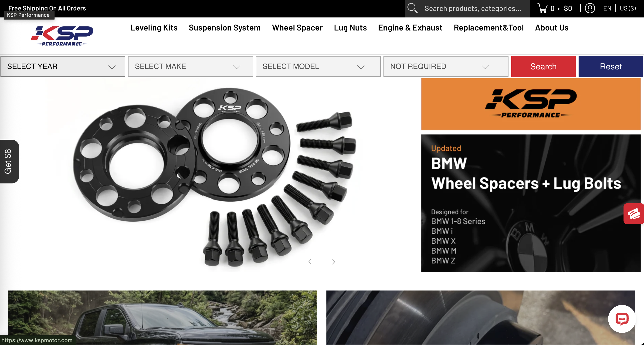Click the KSP Performance header logo

point(62,36)
